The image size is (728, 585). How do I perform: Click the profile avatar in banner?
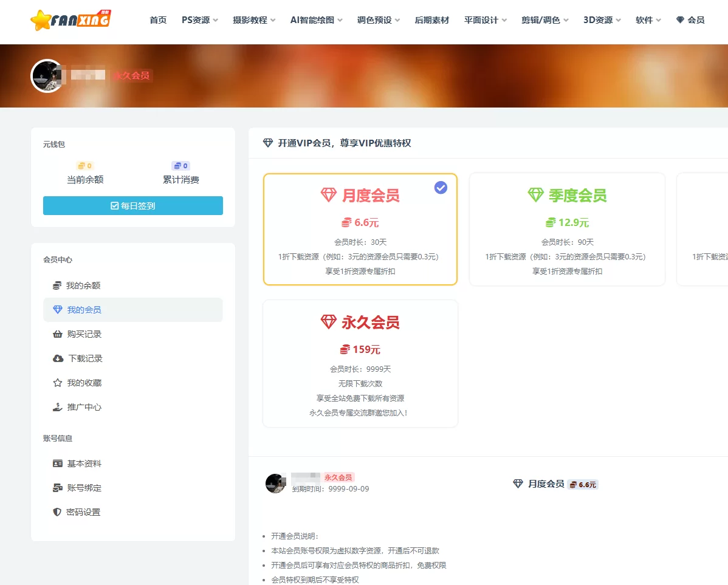(47, 76)
